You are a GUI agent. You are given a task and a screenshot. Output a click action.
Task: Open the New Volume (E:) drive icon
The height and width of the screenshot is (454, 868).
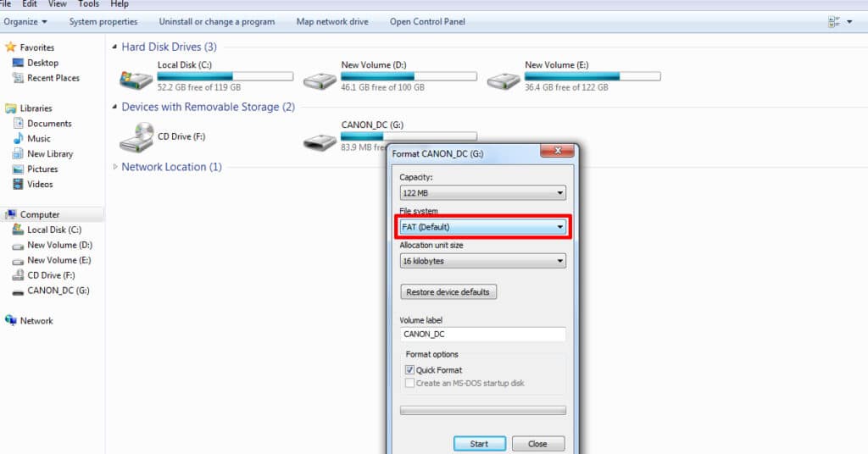[x=504, y=81]
